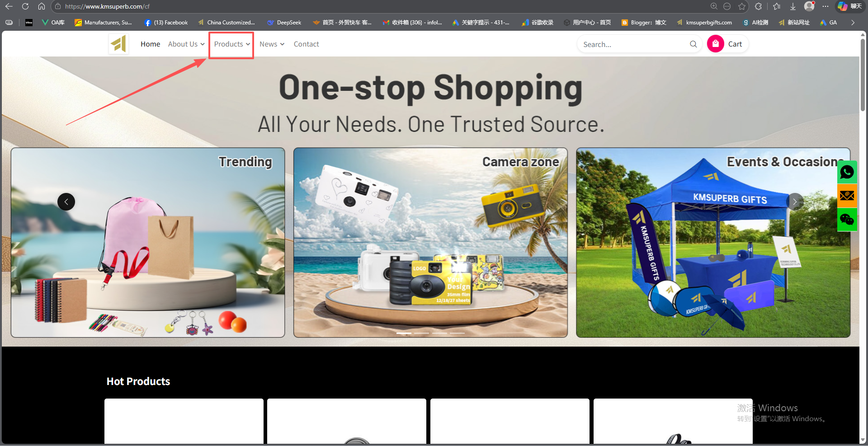Open the News dropdown menu

tap(272, 44)
